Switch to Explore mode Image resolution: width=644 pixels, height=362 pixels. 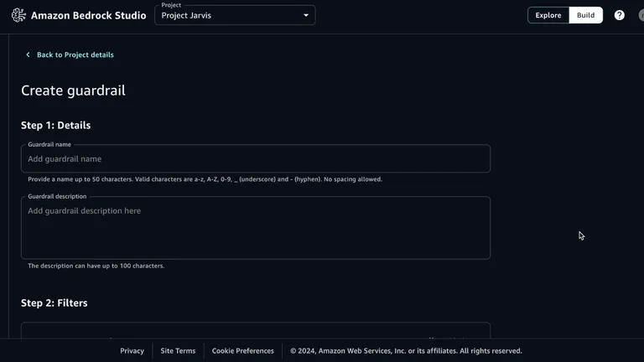(548, 15)
